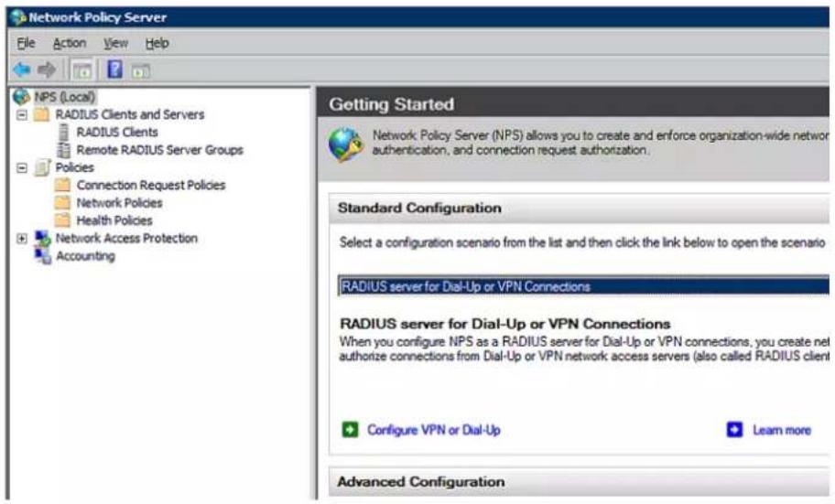
Task: Click the Policies scroll icon
Action: [x=42, y=167]
